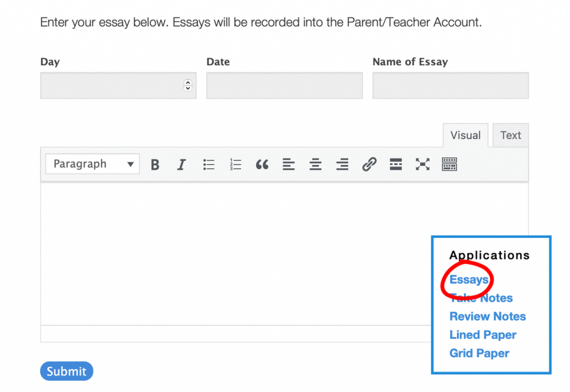Insert Read More tag
This screenshot has width=570, height=392.
tap(396, 164)
